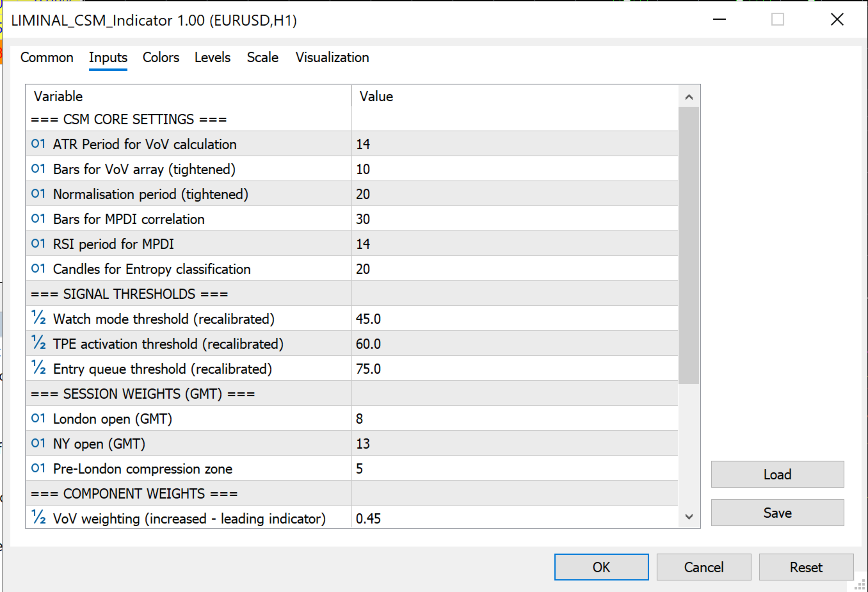This screenshot has height=592, width=868.
Task: Select 'Bars for VoV array (tightened)' label
Action: click(144, 169)
